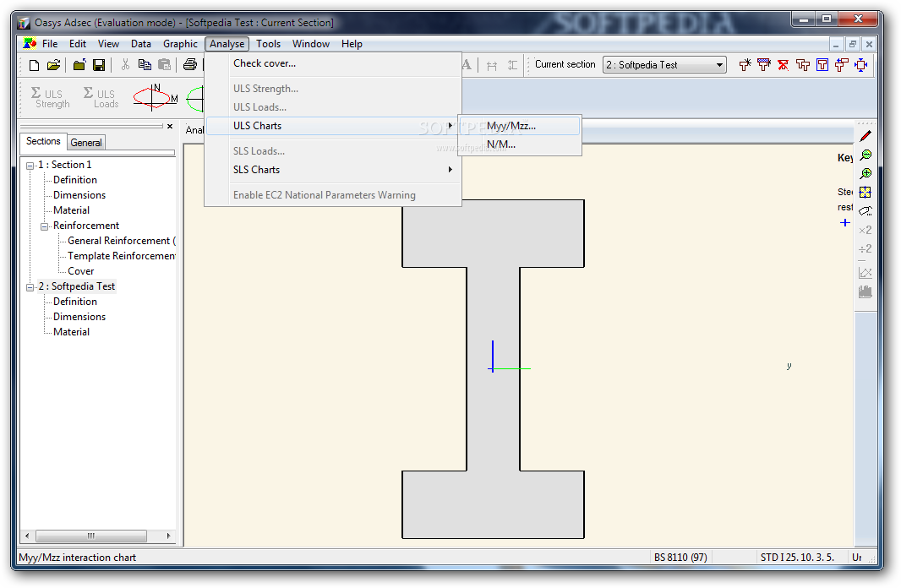Click the blue boxed T section icon
The height and width of the screenshot is (588, 901).
point(822,65)
